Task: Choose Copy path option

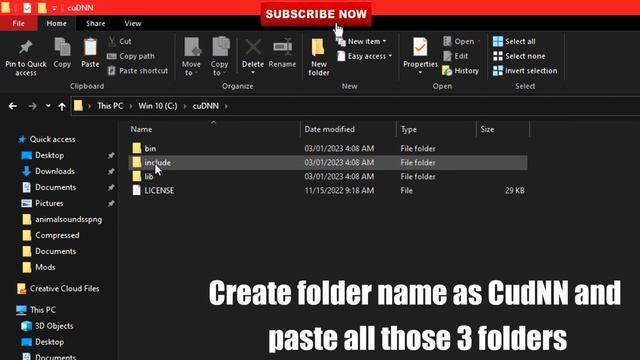Action: tap(131, 56)
